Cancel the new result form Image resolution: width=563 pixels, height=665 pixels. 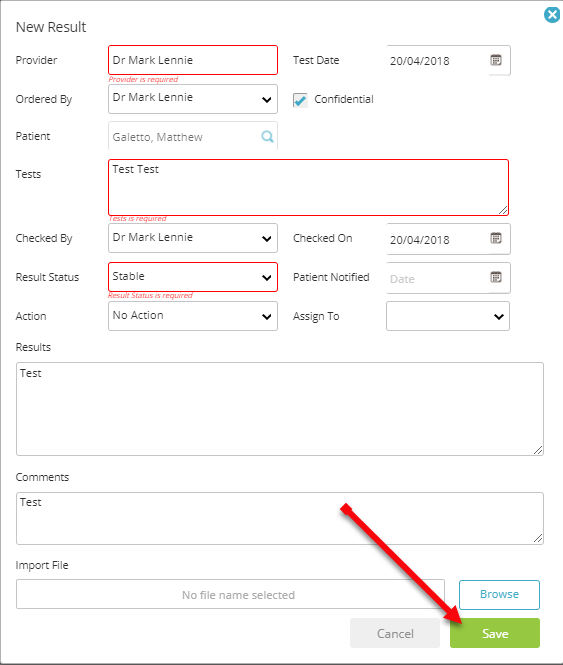point(395,633)
